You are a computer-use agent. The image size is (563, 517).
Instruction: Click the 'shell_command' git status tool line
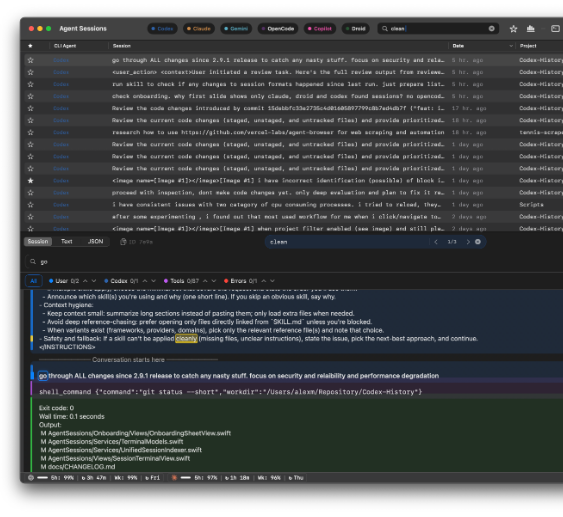click(x=231, y=392)
